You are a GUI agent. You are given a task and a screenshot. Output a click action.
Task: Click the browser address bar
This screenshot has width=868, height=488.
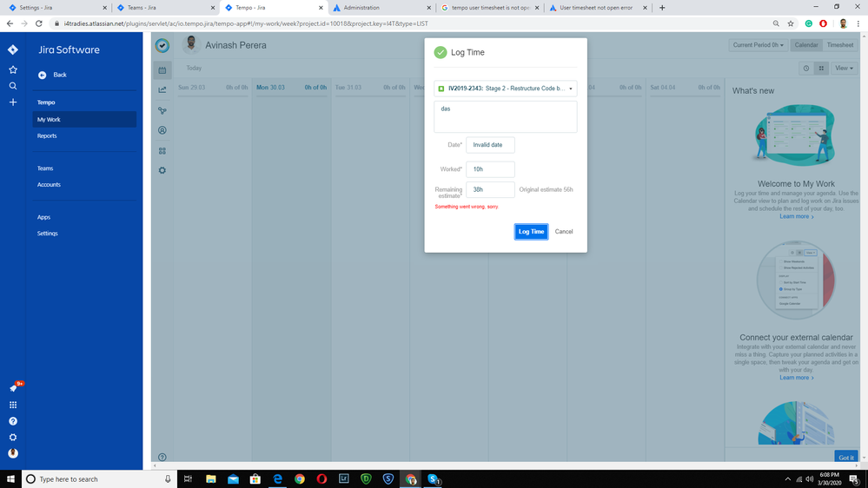tap(409, 23)
